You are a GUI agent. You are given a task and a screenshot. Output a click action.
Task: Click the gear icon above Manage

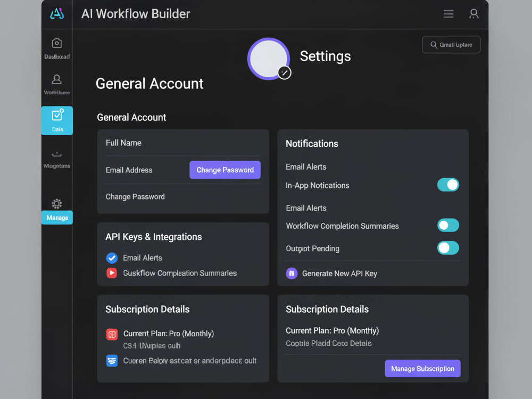(57, 204)
